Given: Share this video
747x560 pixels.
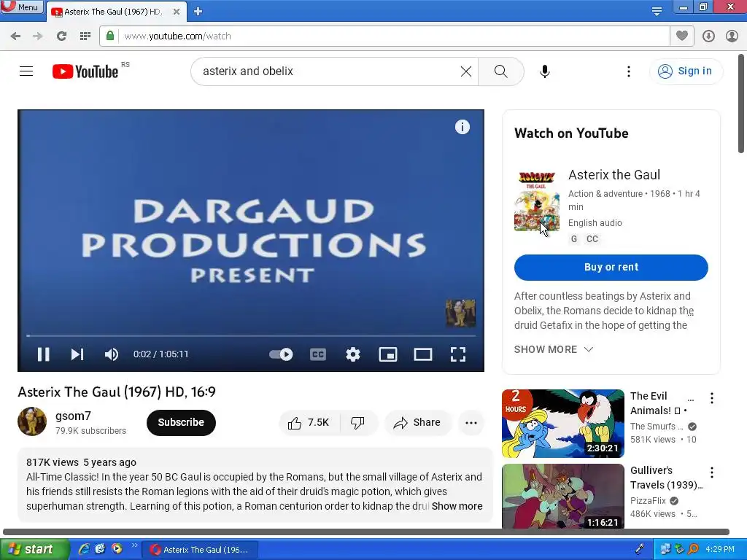Looking at the screenshot, I should (x=417, y=422).
